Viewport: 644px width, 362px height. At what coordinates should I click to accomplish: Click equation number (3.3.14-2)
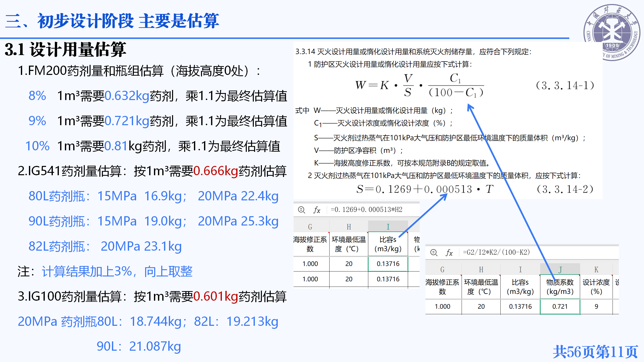565,189
